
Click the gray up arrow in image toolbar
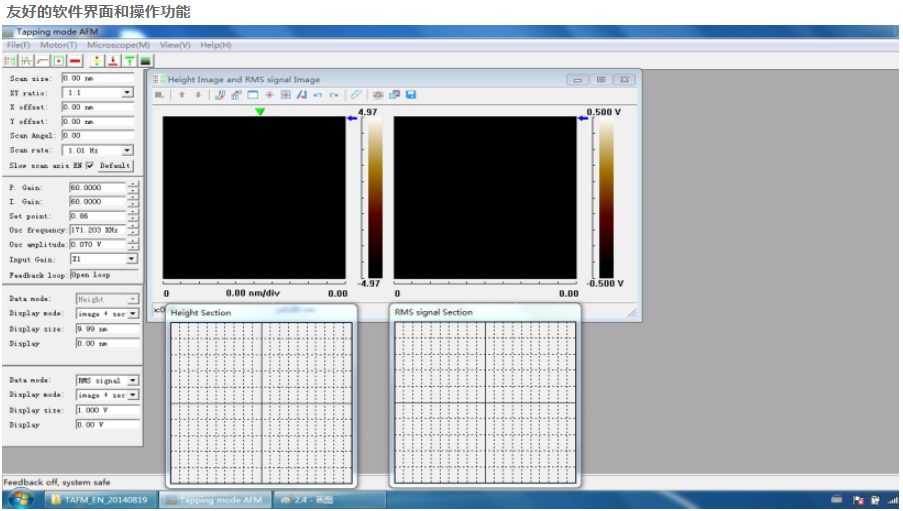pos(182,95)
